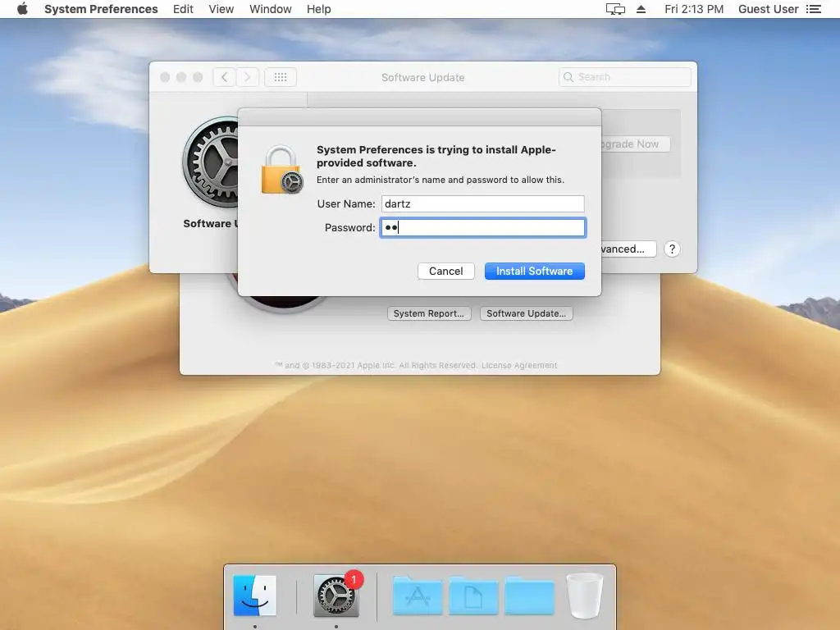
Task: Click the Search field in Software Update
Action: click(x=624, y=77)
